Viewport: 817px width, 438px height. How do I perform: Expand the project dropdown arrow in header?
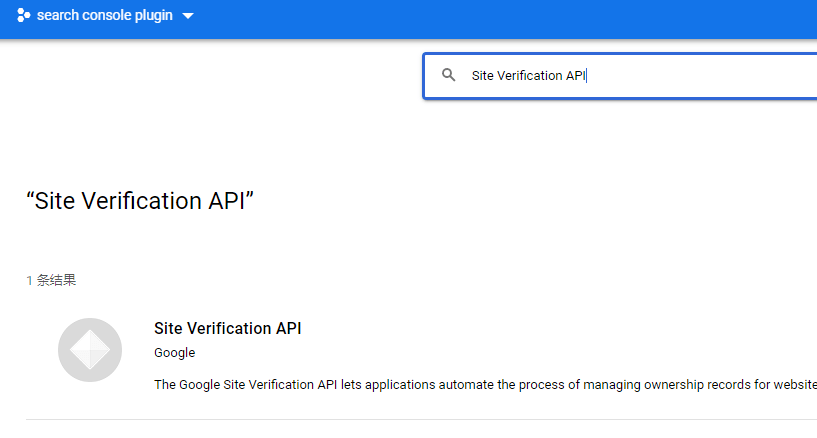pyautogui.click(x=188, y=16)
